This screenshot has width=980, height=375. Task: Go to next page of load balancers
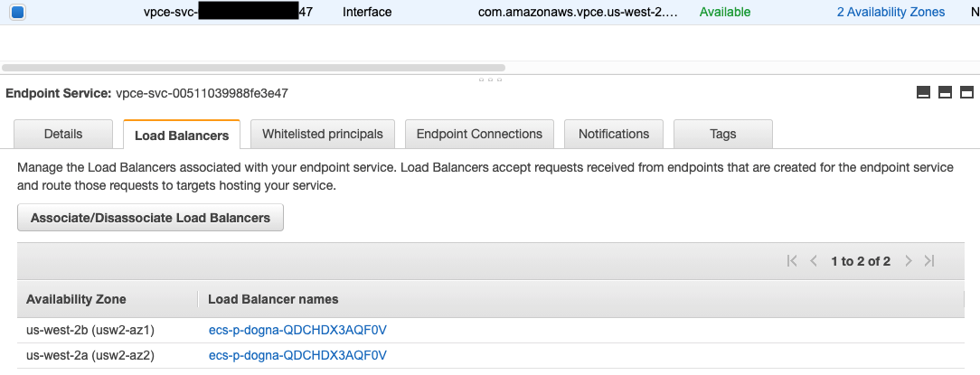[909, 261]
